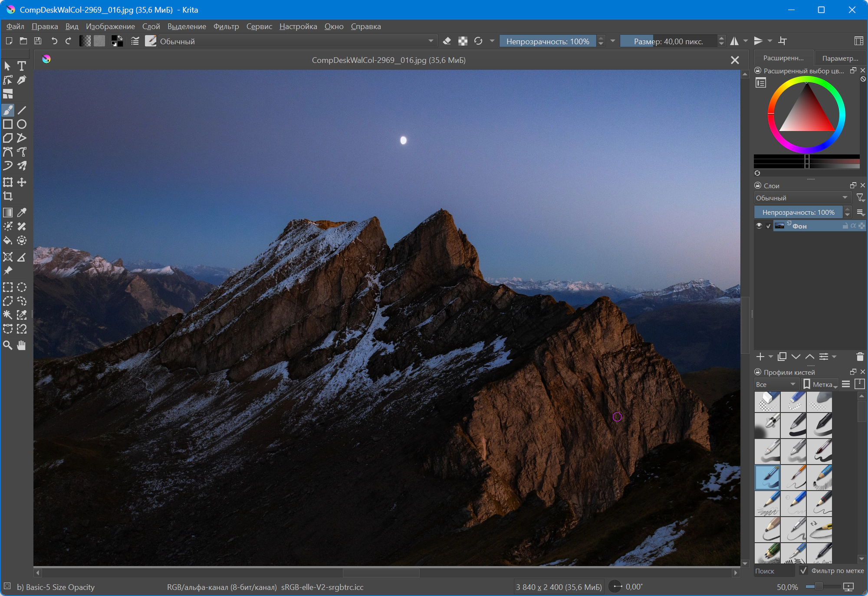Select the Measure tool
Screen dimensions: 868x596
coord(22,257)
